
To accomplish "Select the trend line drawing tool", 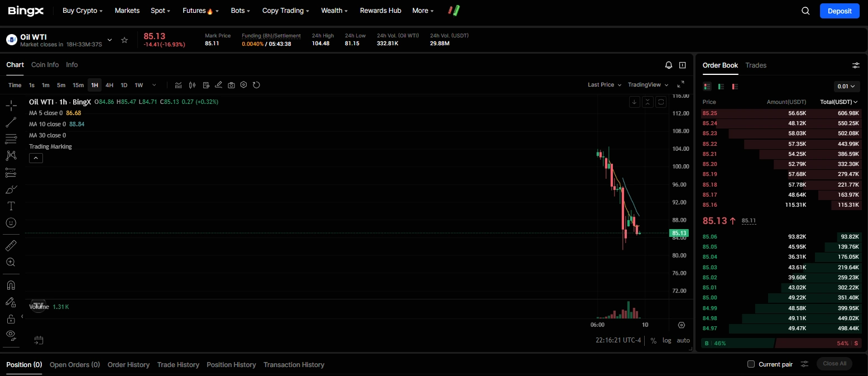I will 11,122.
